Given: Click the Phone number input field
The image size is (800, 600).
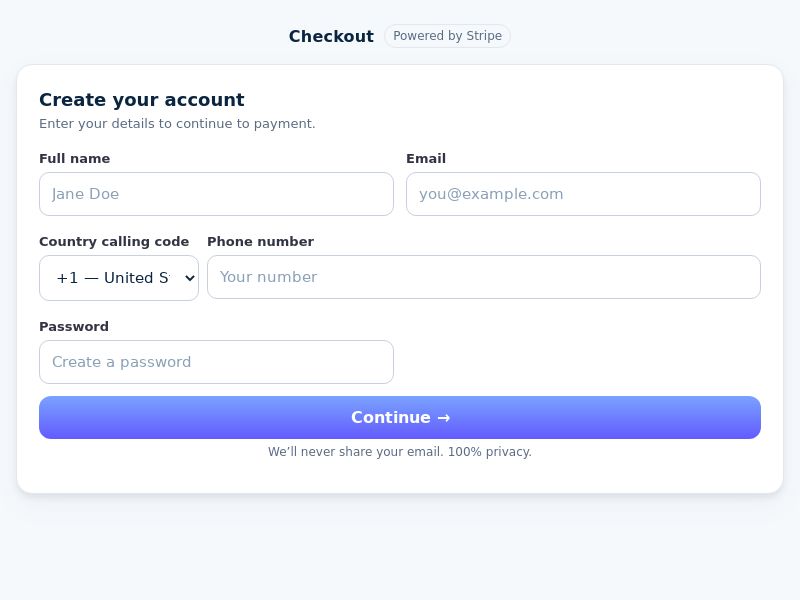Looking at the screenshot, I should (x=483, y=277).
